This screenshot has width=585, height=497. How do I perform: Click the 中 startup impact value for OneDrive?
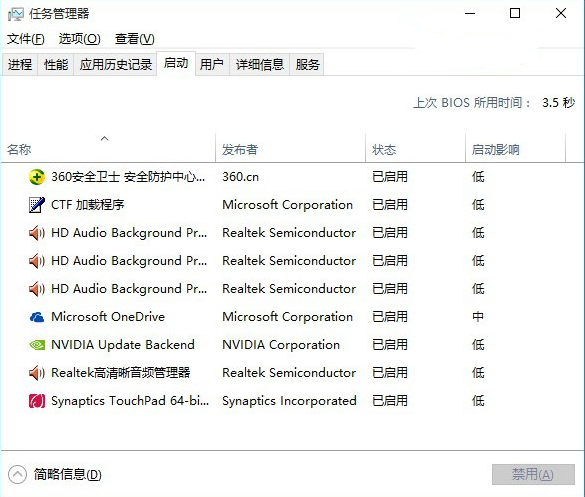478,317
